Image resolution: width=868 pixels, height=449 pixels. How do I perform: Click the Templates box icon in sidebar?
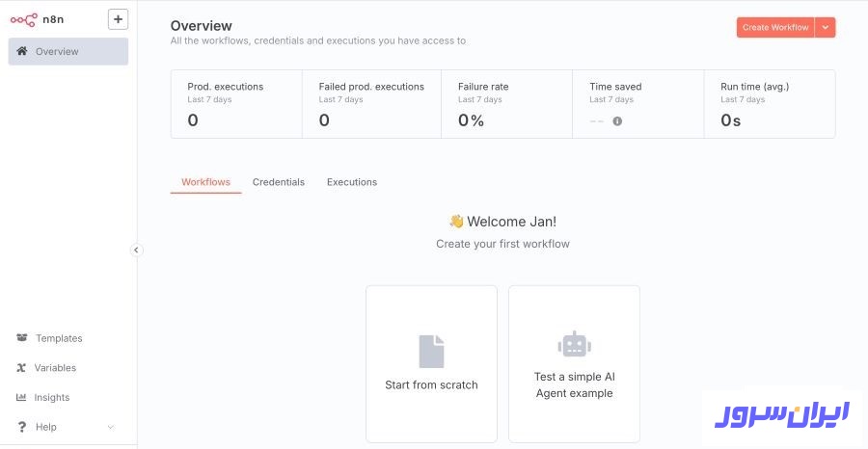click(x=22, y=338)
